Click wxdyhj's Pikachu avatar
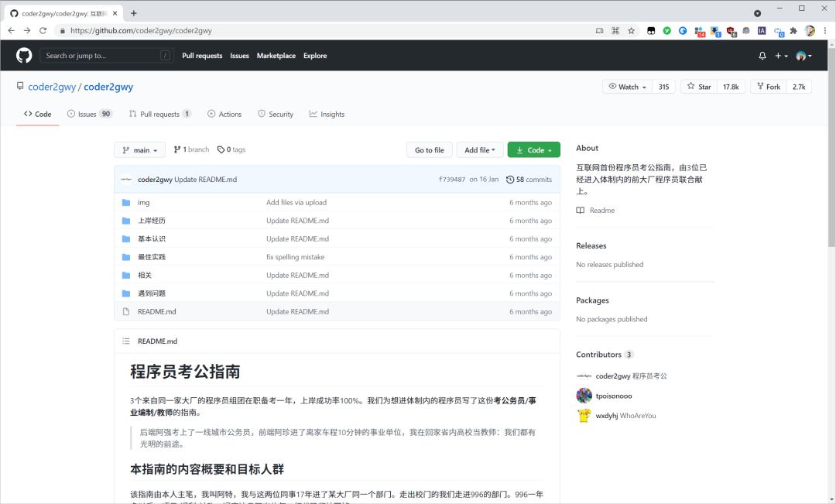This screenshot has height=504, width=836. tap(584, 416)
